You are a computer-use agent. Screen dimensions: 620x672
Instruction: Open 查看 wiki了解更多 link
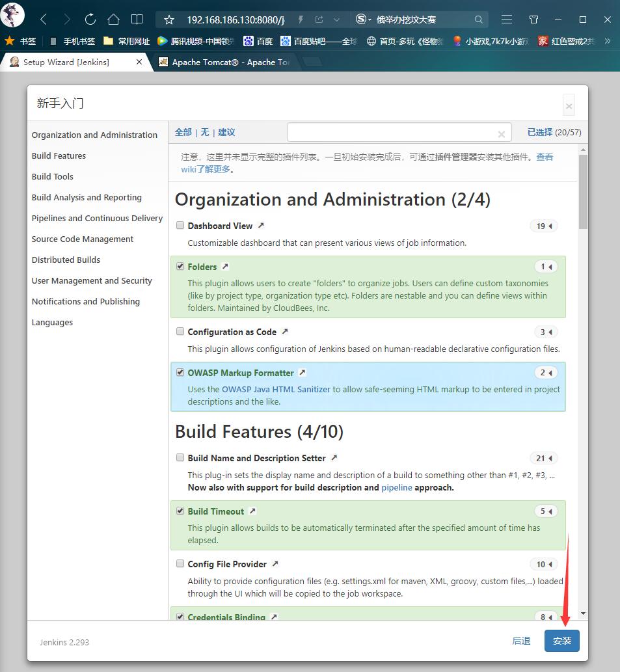(545, 157)
